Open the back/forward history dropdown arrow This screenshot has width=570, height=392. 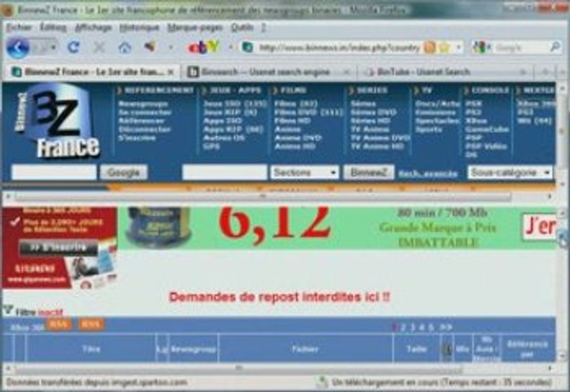click(x=53, y=47)
